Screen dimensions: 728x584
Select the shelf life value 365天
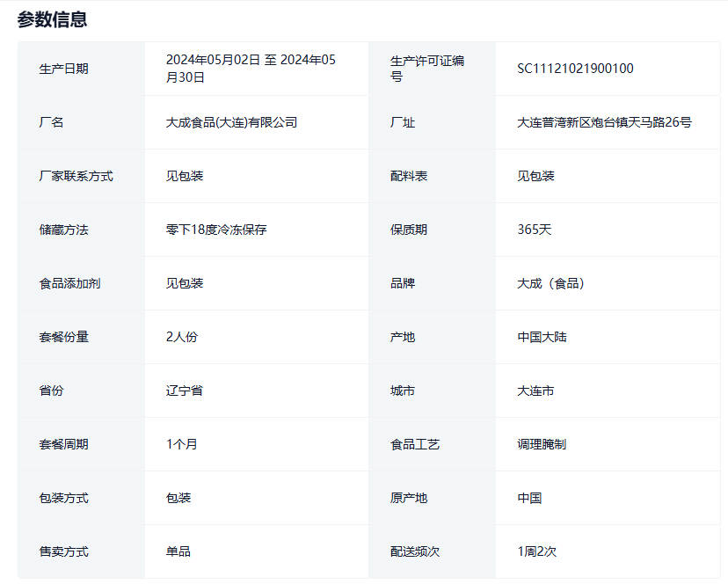point(535,230)
